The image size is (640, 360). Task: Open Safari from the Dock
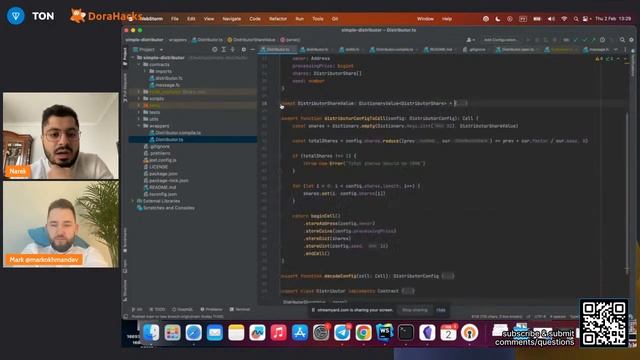click(193, 333)
